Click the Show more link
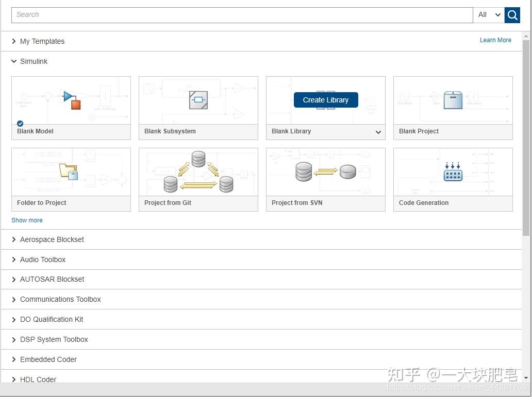This screenshot has height=397, width=532. coord(27,220)
